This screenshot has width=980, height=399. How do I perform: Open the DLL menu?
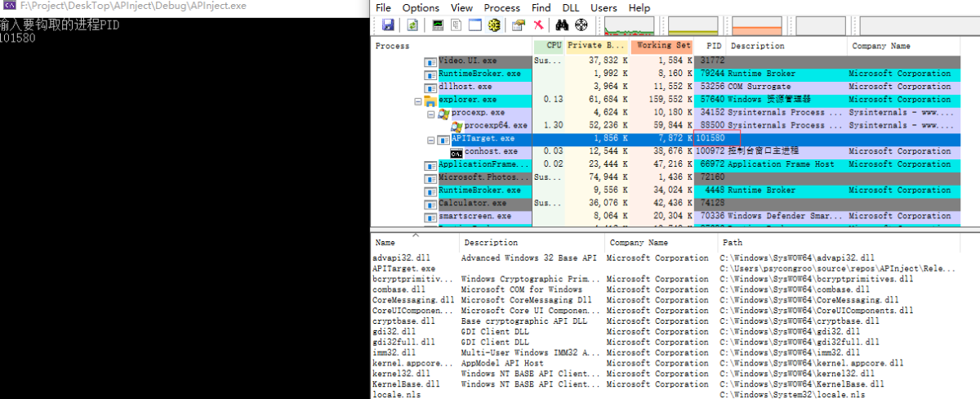click(x=571, y=7)
